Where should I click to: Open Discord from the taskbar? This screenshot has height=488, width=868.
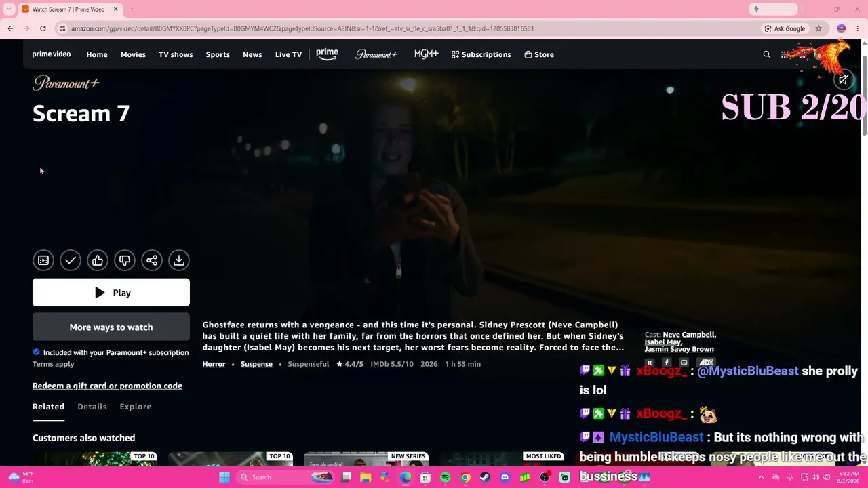coord(505,477)
